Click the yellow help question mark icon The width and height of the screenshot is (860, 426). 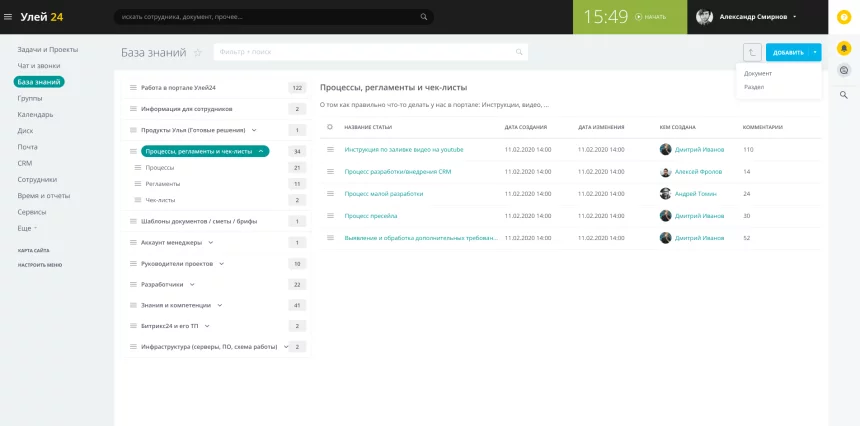pyautogui.click(x=844, y=17)
